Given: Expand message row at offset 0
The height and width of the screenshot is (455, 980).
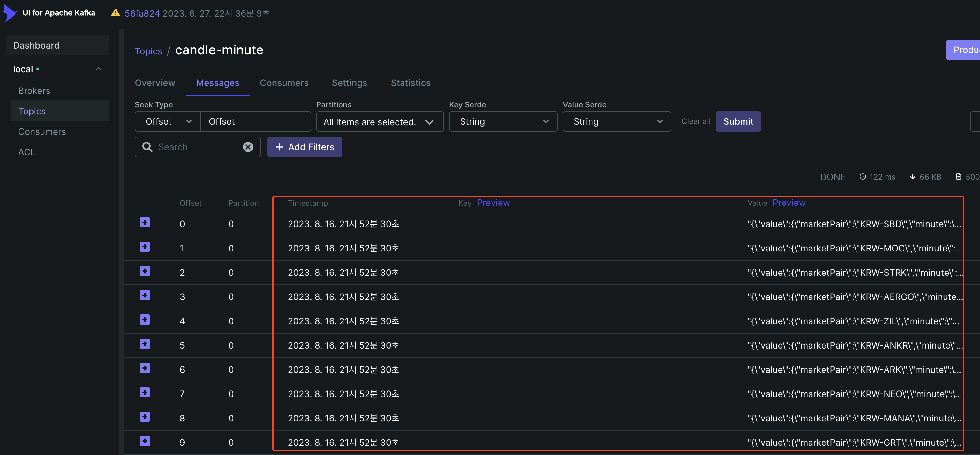Looking at the screenshot, I should 145,223.
